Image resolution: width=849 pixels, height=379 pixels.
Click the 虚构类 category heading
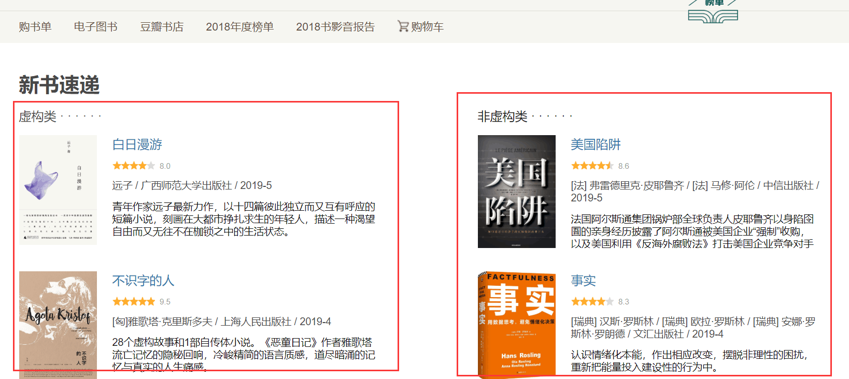37,116
